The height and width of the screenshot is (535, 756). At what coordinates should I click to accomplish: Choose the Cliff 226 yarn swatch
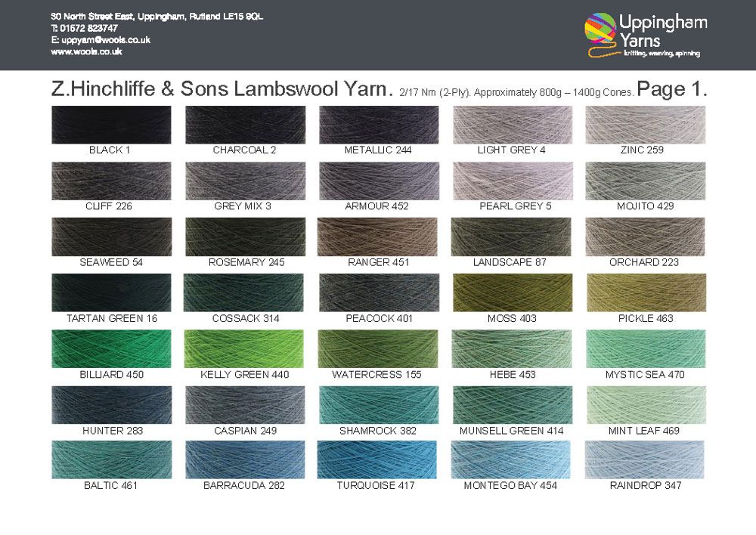pyautogui.click(x=111, y=181)
